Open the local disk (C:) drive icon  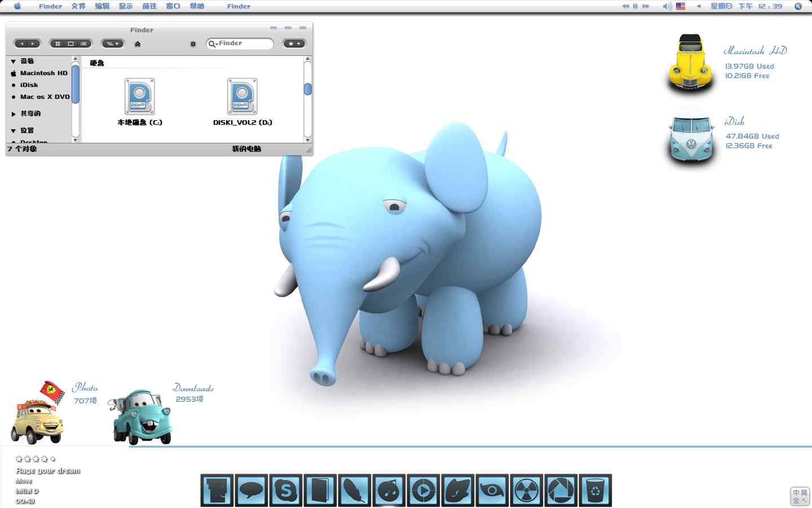click(x=140, y=97)
